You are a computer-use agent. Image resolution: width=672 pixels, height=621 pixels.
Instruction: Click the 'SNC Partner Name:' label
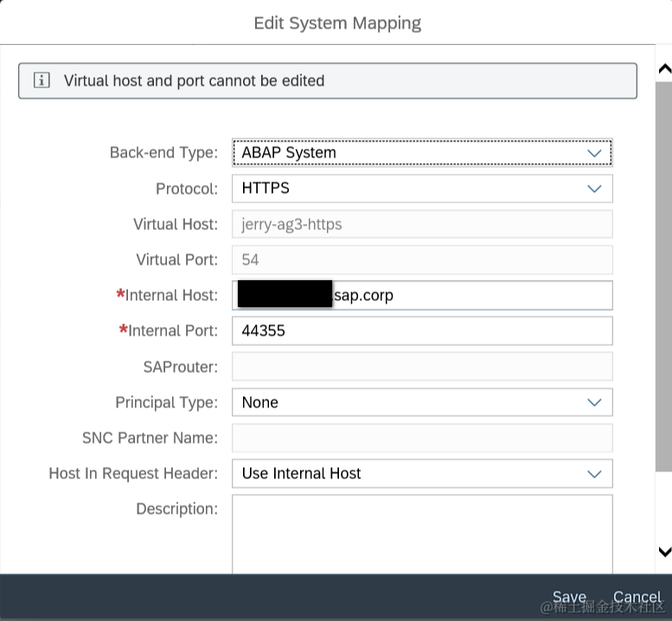click(x=150, y=438)
